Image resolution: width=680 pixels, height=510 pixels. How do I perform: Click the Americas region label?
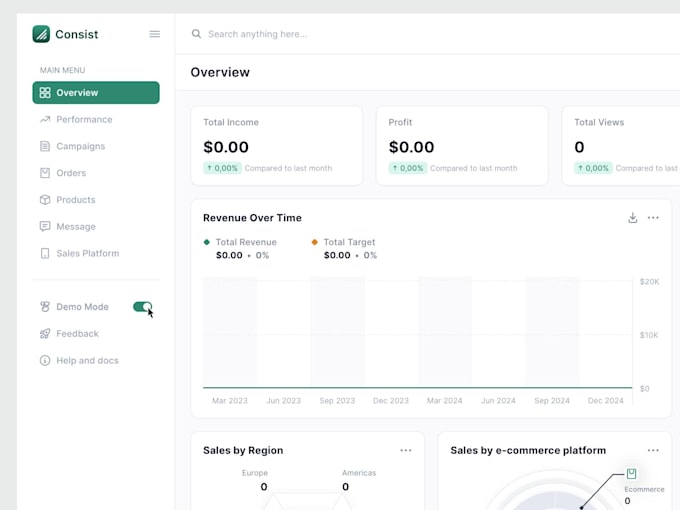click(359, 473)
